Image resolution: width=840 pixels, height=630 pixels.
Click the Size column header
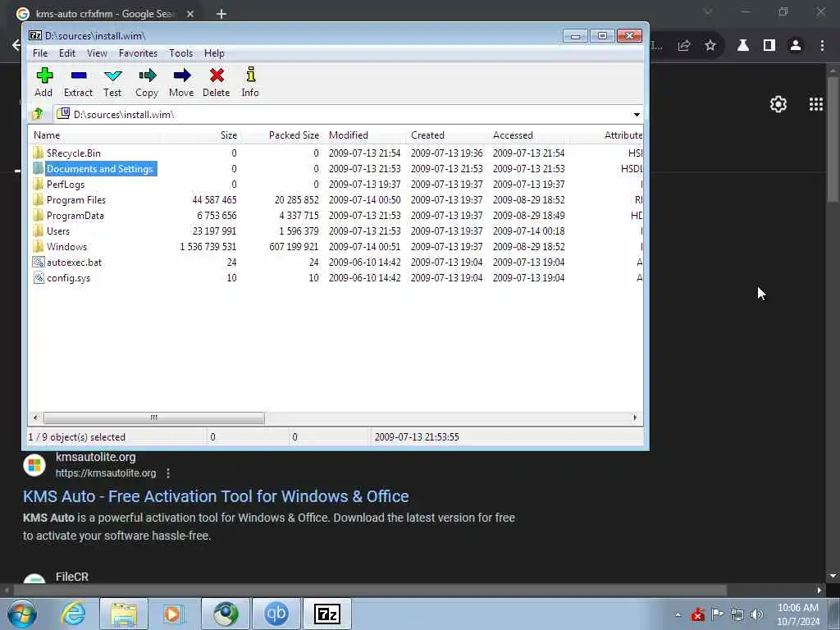tap(200, 135)
